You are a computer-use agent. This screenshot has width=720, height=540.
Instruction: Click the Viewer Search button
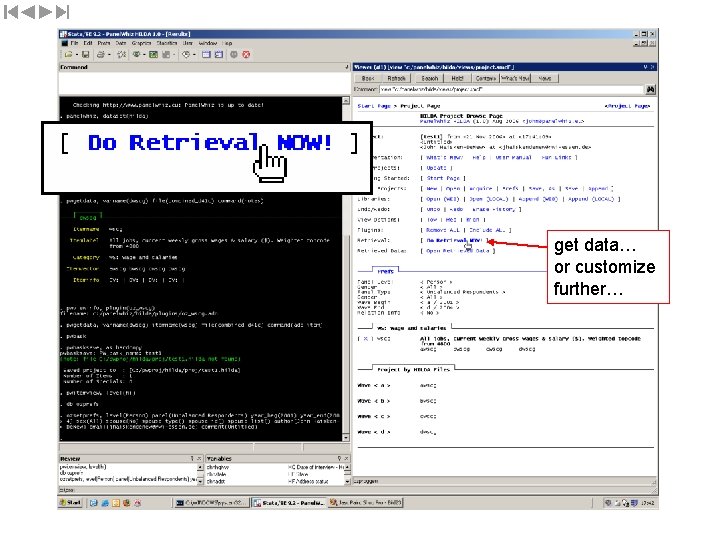(430, 79)
